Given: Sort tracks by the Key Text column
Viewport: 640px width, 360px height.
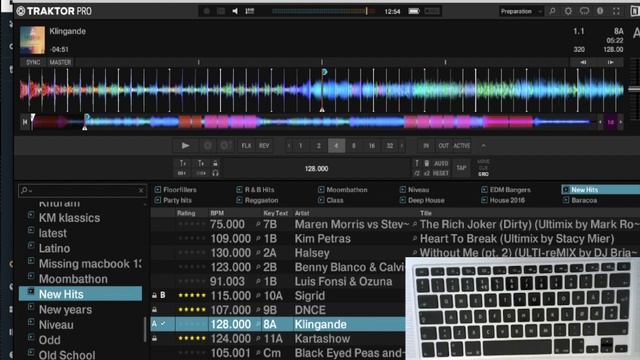Looking at the screenshot, I should [x=276, y=213].
